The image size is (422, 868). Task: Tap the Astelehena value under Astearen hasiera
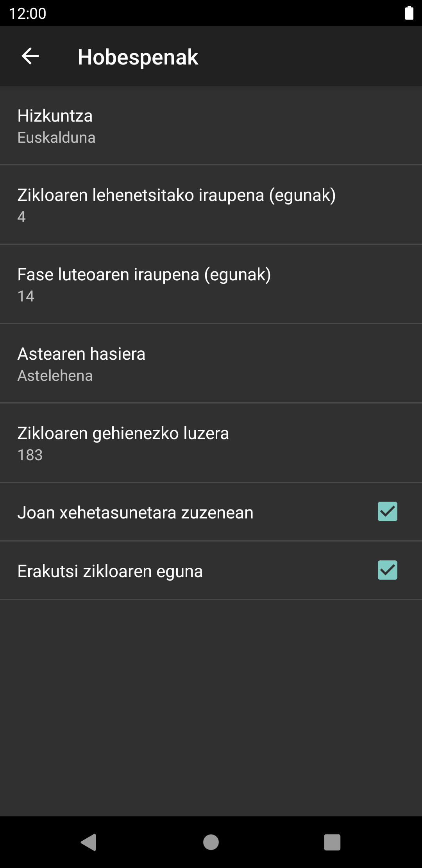(55, 376)
